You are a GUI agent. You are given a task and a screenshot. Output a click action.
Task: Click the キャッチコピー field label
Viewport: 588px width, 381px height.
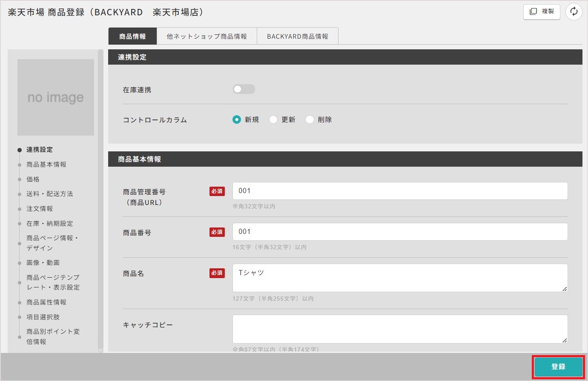pos(148,325)
